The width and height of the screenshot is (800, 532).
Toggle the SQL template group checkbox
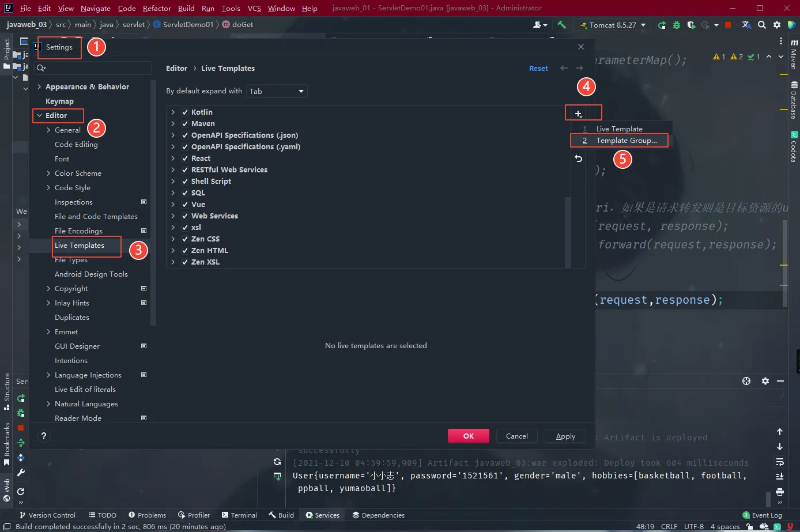tap(185, 193)
